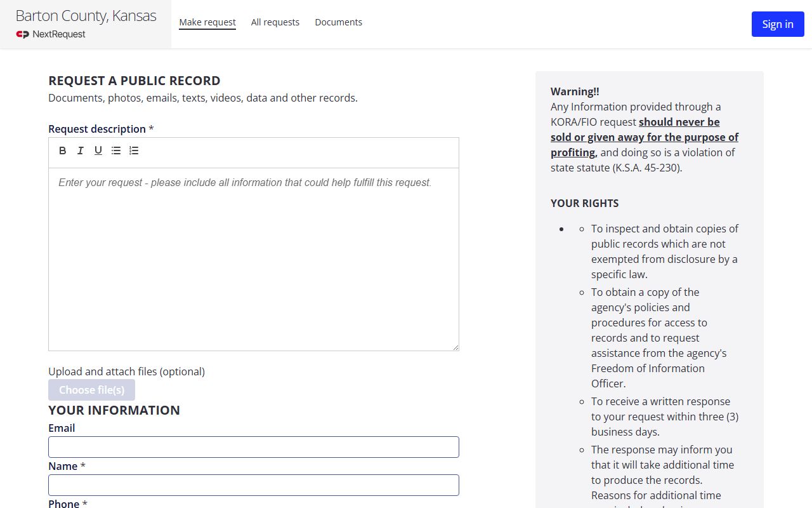The height and width of the screenshot is (508, 812).
Task: Toggle bold formatting in request editor
Action: point(63,150)
